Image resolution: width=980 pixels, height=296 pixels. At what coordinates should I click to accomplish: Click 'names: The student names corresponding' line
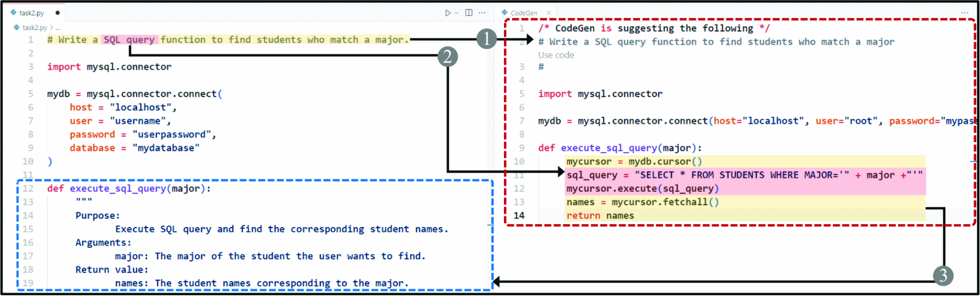pos(262,283)
